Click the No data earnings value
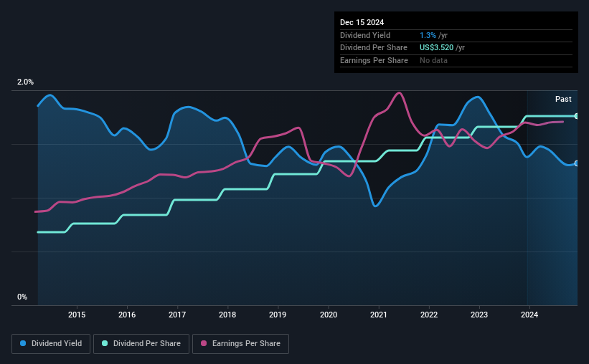Image resolution: width=589 pixels, height=364 pixels. tap(433, 60)
